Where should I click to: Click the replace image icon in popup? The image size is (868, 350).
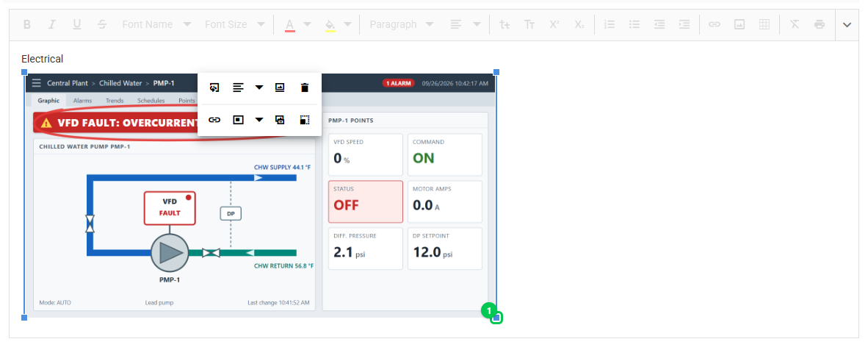tap(214, 87)
